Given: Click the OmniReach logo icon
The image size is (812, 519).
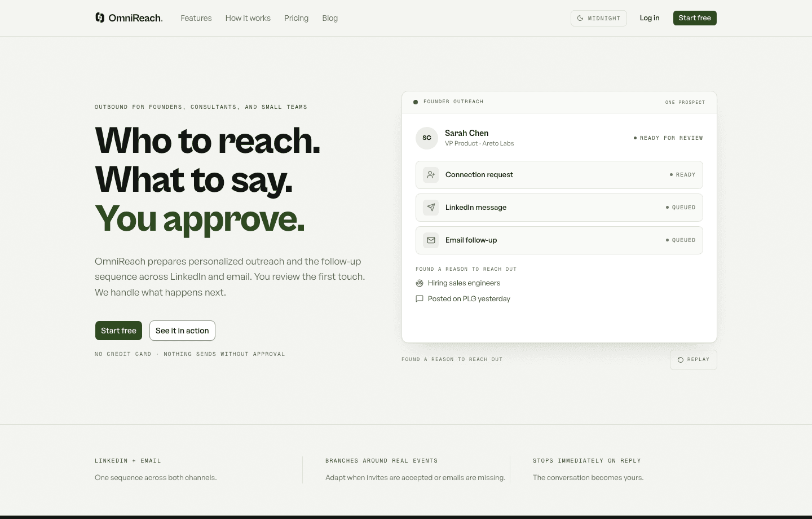Looking at the screenshot, I should (100, 17).
